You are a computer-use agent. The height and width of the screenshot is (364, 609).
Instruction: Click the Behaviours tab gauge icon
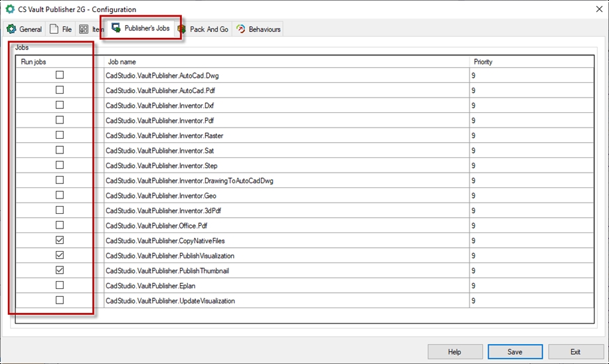[x=240, y=29]
